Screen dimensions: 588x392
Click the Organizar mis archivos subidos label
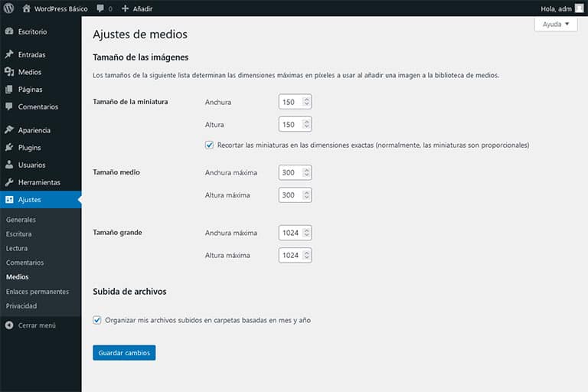[207, 320]
